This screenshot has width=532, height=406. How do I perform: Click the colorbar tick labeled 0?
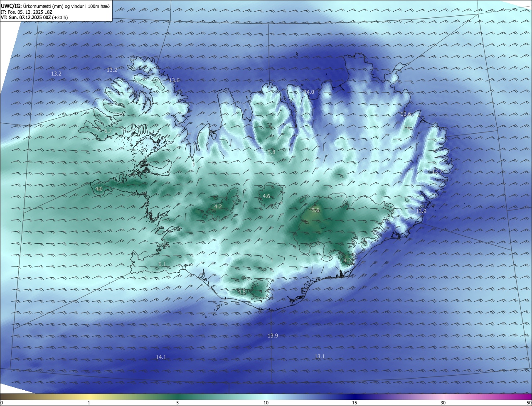click(2, 403)
